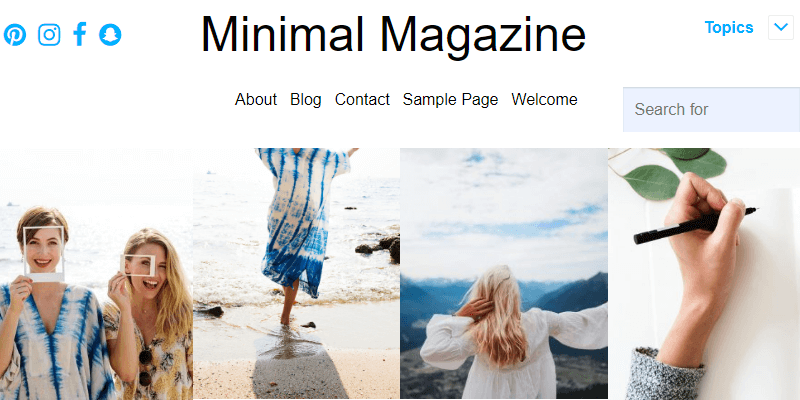Click the Topics link
Viewport: 800px width, 400px height.
(729, 28)
